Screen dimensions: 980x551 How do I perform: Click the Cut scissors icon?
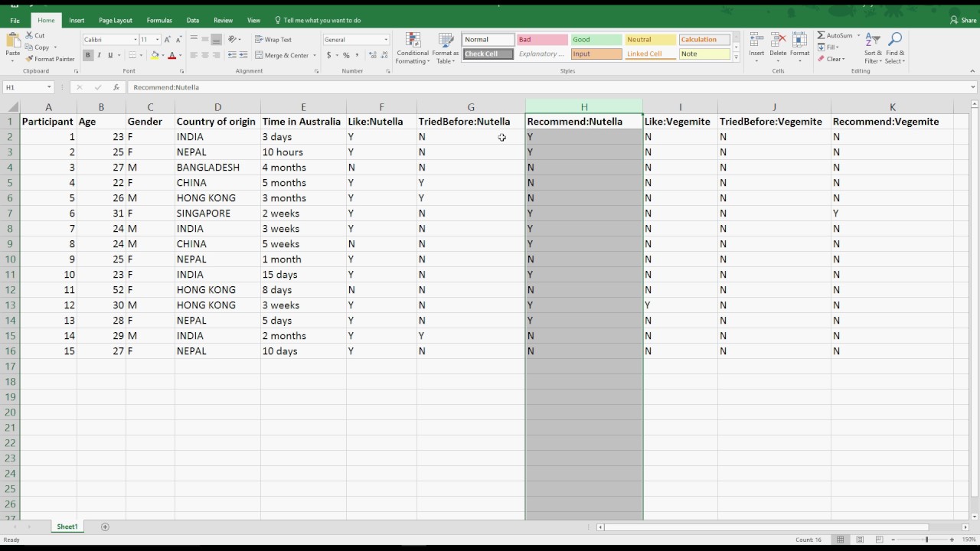[29, 35]
